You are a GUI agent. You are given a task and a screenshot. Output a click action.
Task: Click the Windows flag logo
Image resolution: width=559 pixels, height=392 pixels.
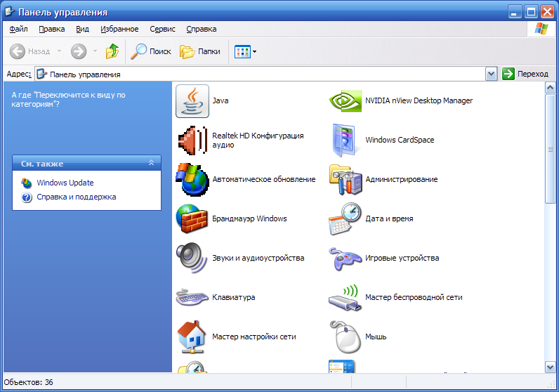[x=541, y=29]
